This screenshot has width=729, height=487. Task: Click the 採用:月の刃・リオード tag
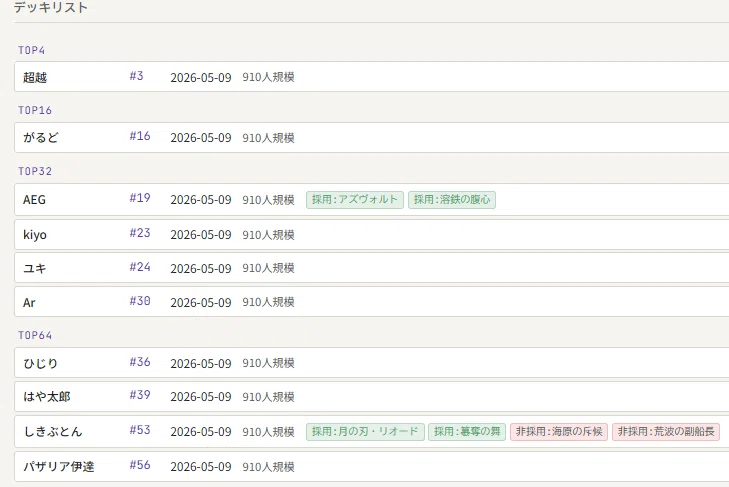(365, 432)
